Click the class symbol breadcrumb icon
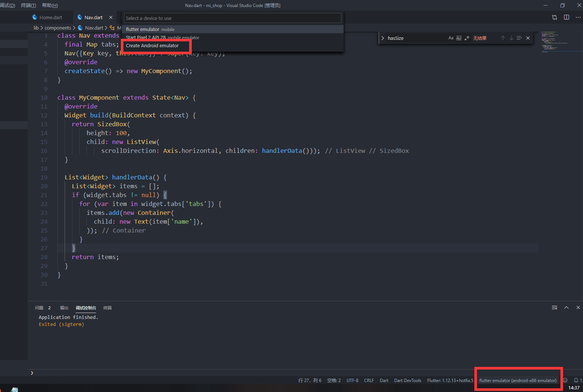 tap(112, 28)
